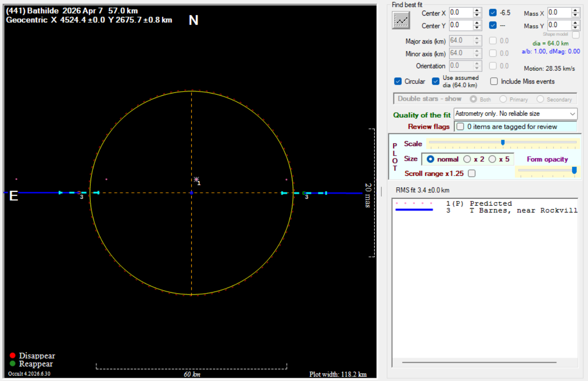The height and width of the screenshot is (381, 588).
Task: Enable Include Miss events checkbox
Action: tap(494, 82)
